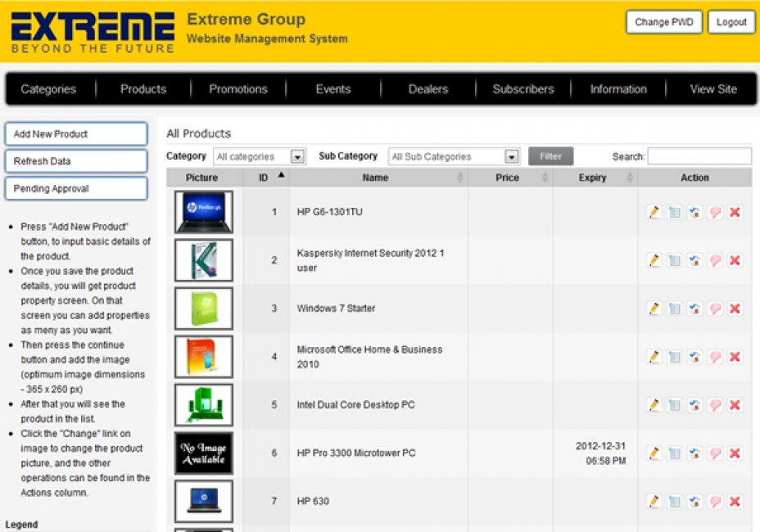Navigate to the Events menu
Image resolution: width=760 pixels, height=532 pixels.
[x=333, y=89]
